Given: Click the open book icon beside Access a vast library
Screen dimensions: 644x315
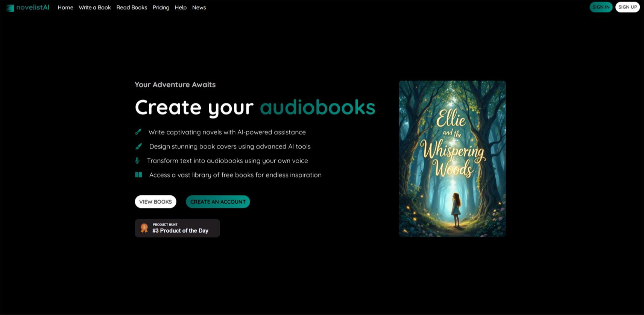Looking at the screenshot, I should pyautogui.click(x=138, y=175).
